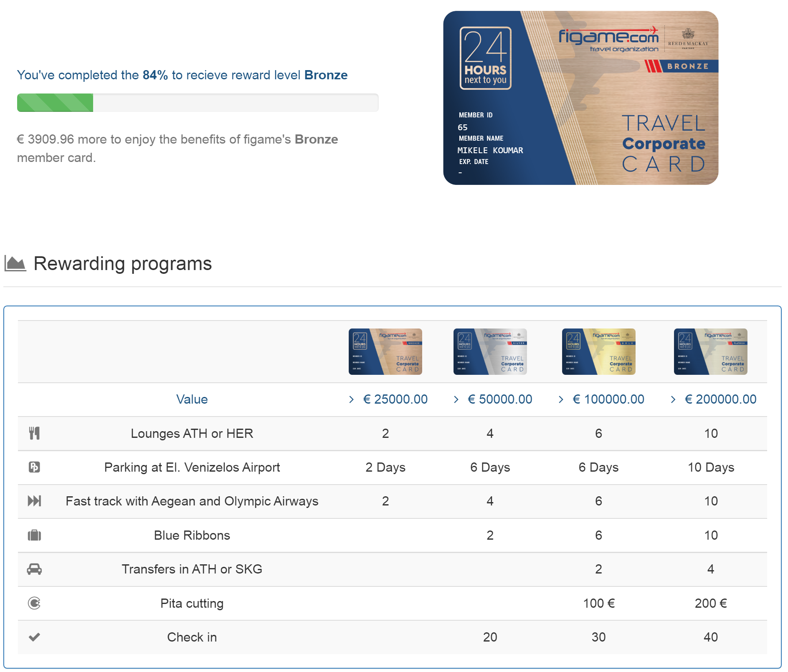788x672 pixels.
Task: Click the Pita cutting label
Action: (192, 603)
